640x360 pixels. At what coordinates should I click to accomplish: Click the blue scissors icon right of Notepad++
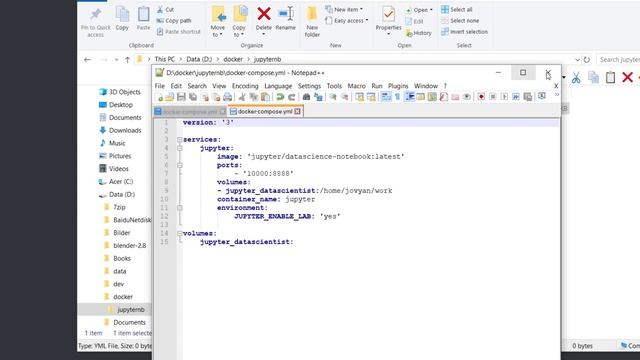point(576,77)
